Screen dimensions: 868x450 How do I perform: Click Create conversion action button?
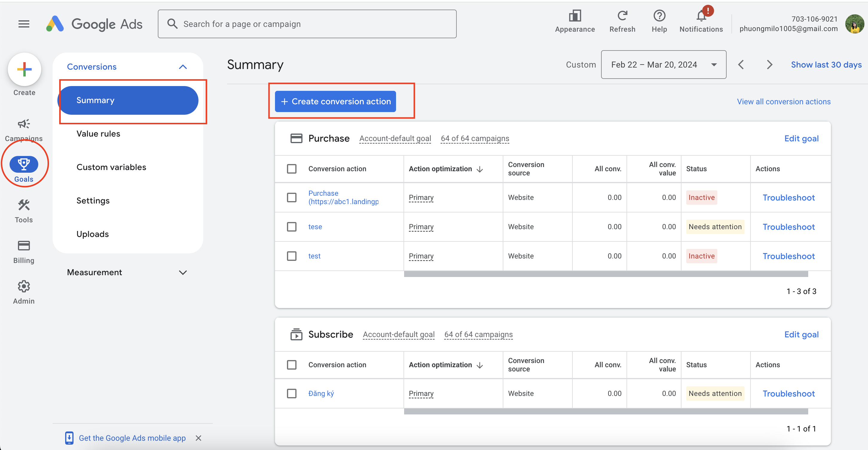click(335, 101)
